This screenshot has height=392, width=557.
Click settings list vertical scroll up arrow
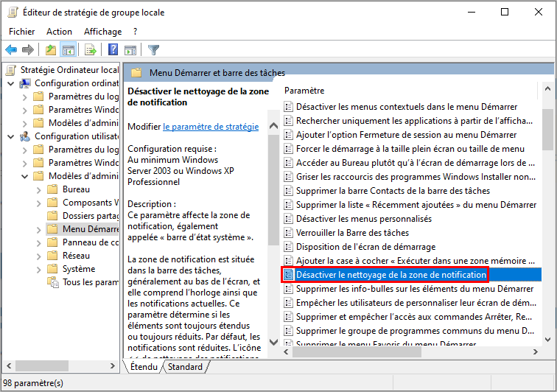(547, 89)
